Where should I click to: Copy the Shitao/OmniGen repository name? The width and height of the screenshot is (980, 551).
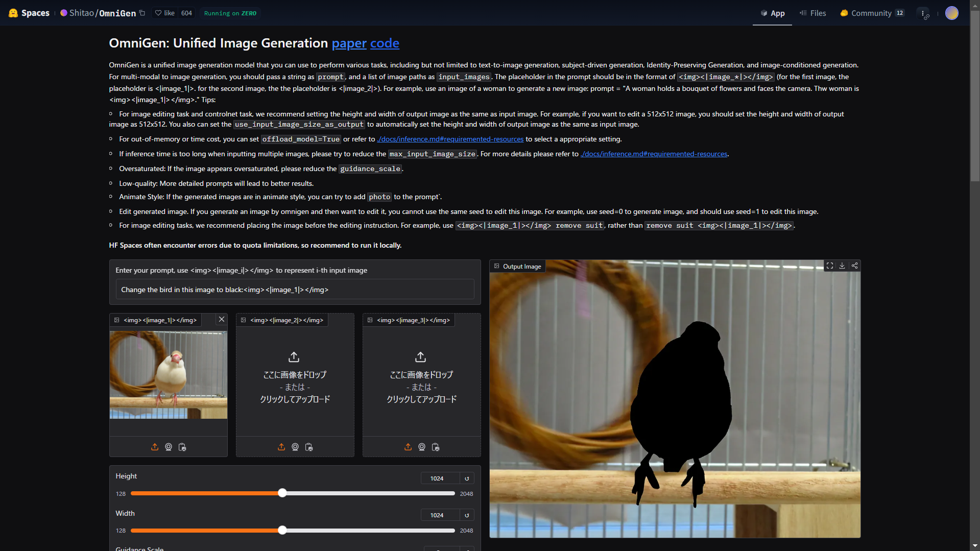(x=142, y=13)
